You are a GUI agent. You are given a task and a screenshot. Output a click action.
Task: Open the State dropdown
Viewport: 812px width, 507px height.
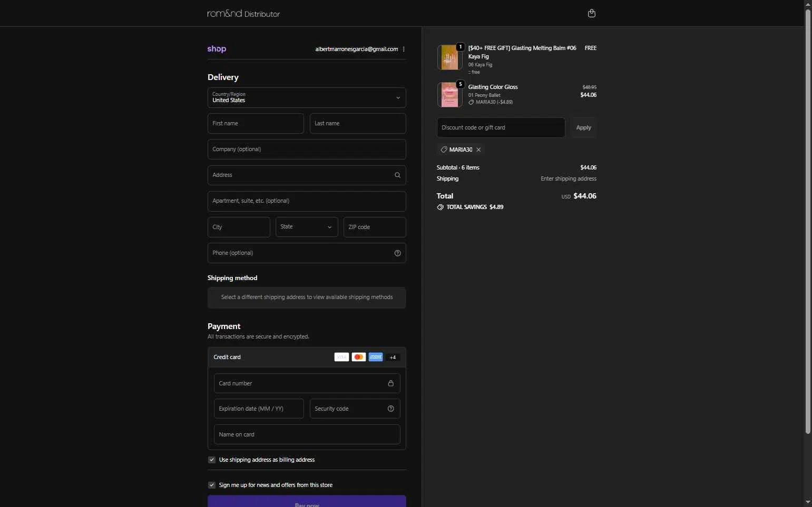pyautogui.click(x=307, y=227)
